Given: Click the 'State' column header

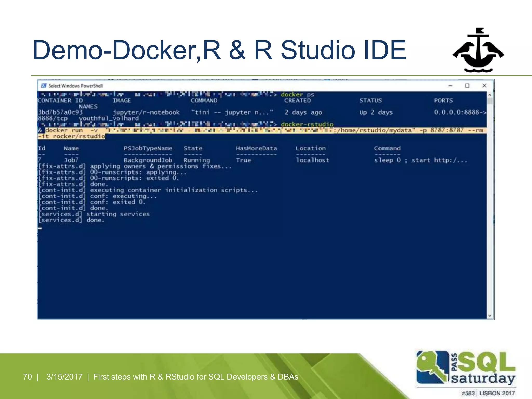Looking at the screenshot, I should (x=193, y=148).
